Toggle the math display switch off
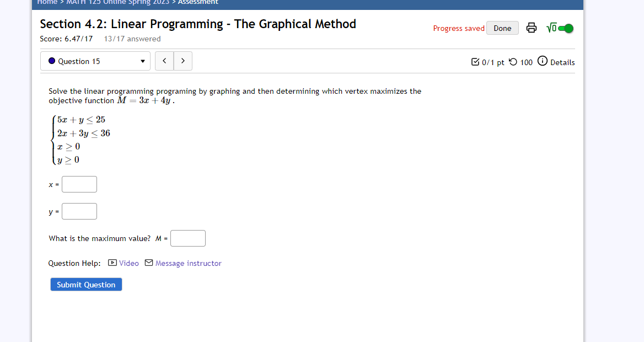The height and width of the screenshot is (342, 644). [566, 27]
